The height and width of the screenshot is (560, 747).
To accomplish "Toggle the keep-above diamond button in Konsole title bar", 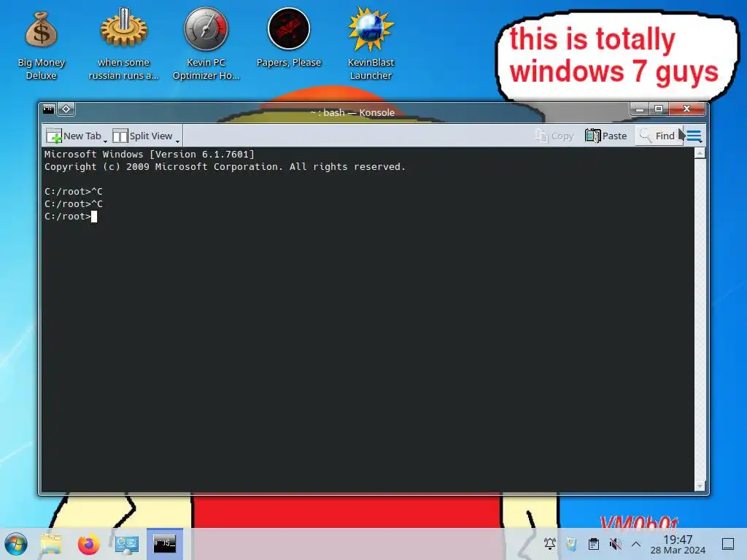I will pos(66,109).
